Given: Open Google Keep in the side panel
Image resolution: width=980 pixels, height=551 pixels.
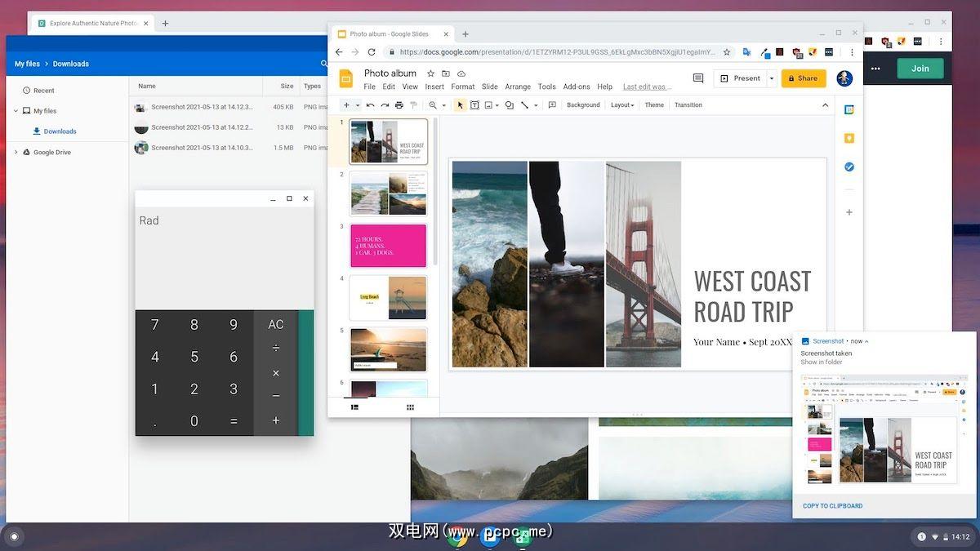Looking at the screenshot, I should [x=849, y=138].
